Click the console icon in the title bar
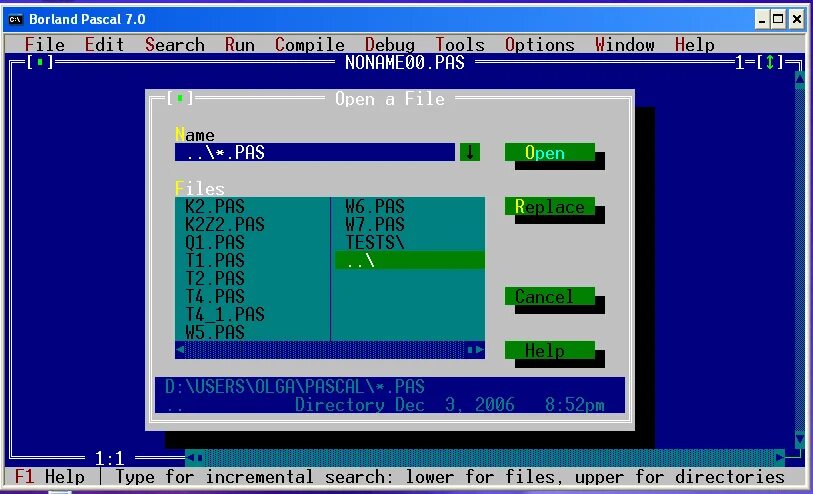Screen dimensions: 813x494 click(16, 20)
